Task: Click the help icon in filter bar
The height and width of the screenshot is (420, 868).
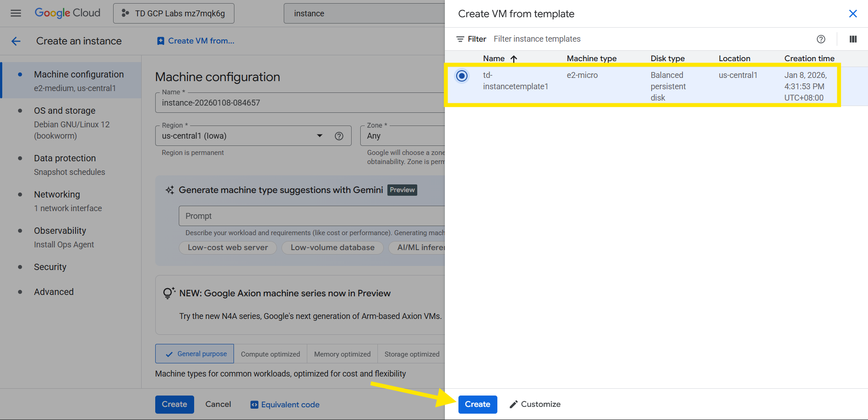Action: coord(820,39)
